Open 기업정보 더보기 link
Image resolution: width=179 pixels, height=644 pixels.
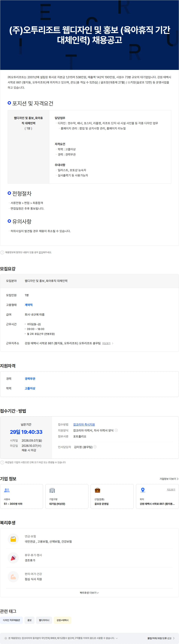169,479
